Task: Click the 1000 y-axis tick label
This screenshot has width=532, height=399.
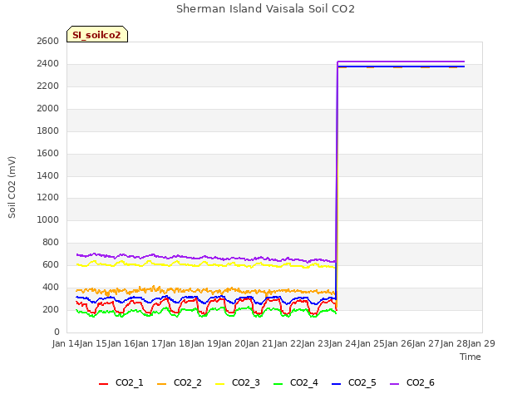Action: click(48, 220)
